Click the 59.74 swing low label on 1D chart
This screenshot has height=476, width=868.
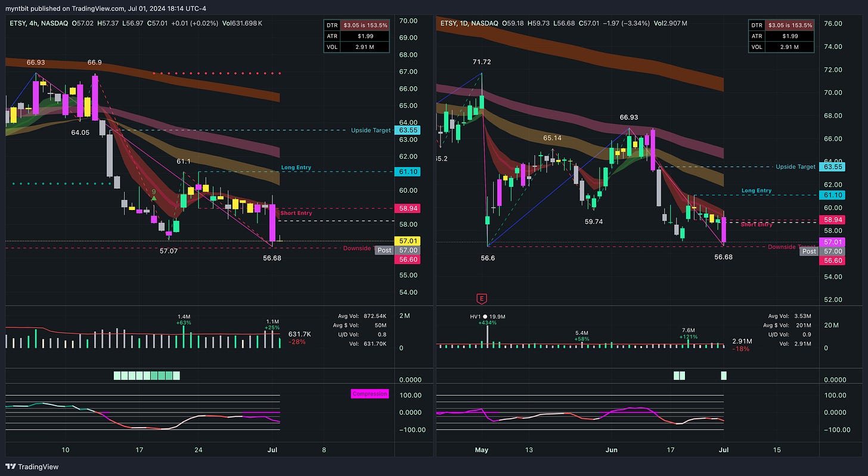coord(595,221)
